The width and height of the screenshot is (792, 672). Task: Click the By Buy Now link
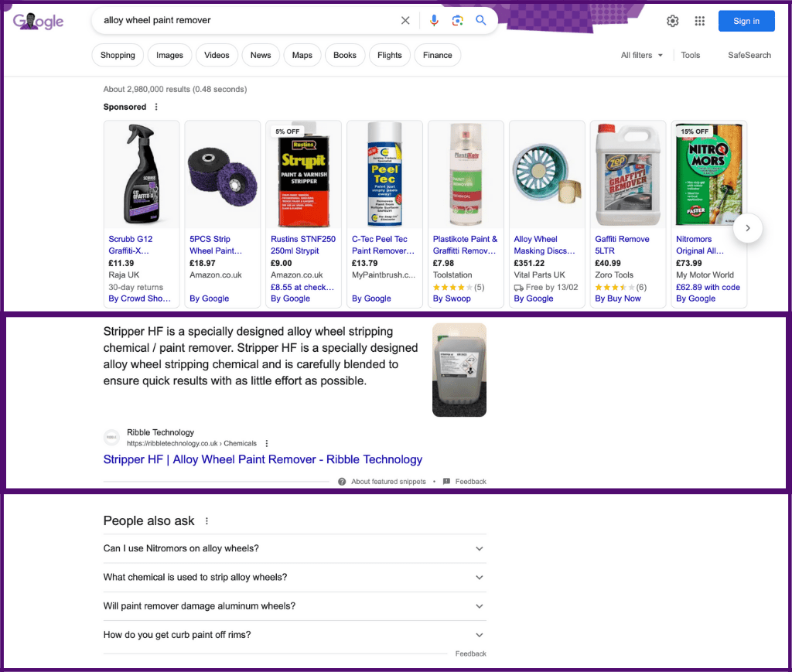(x=618, y=299)
